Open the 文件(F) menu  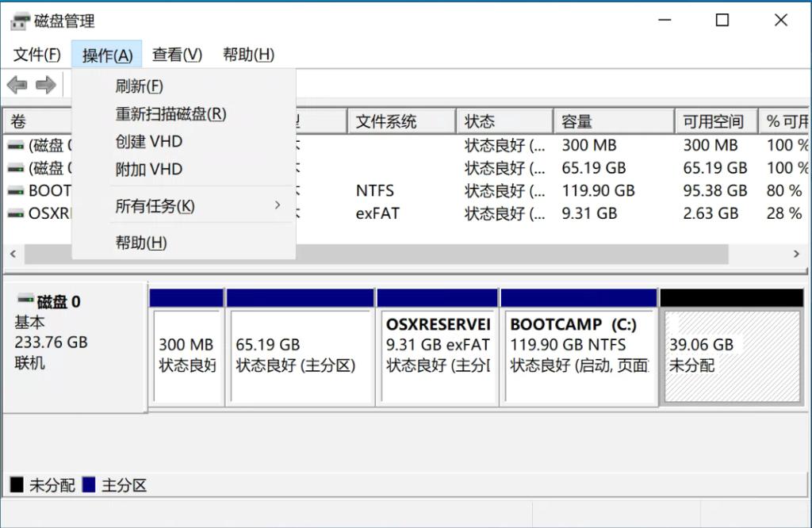point(36,54)
